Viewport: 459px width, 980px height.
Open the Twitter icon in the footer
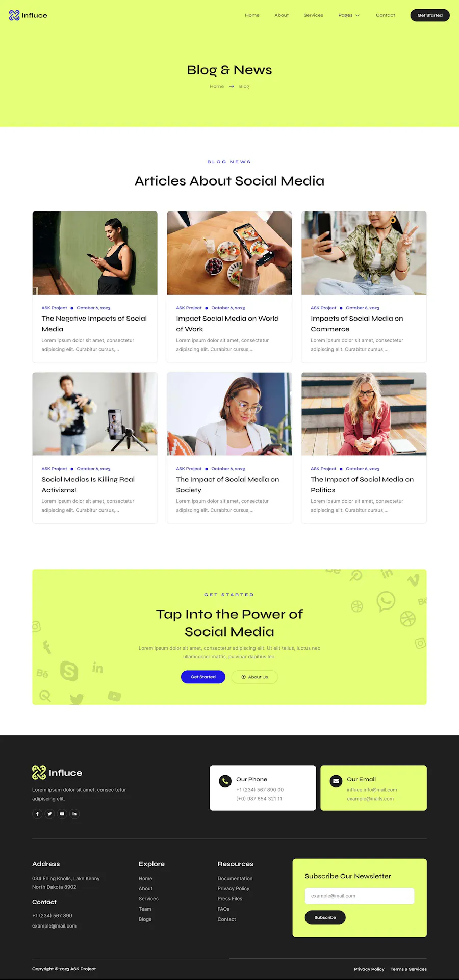(49, 814)
